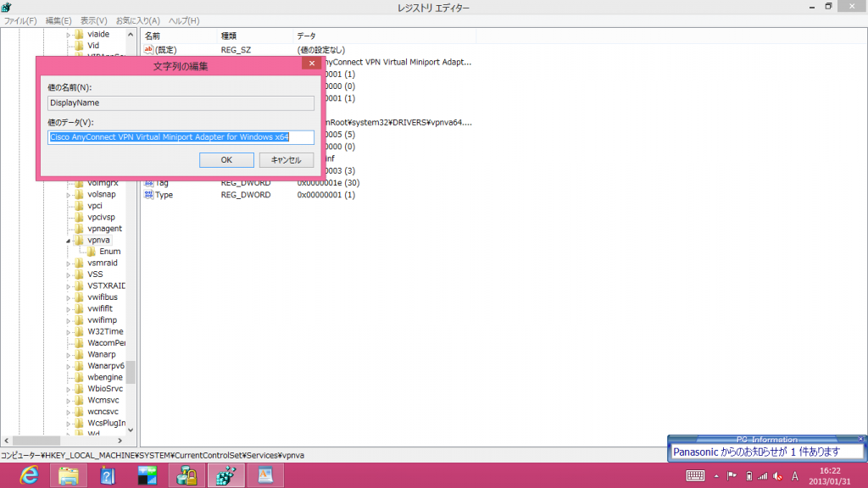Show hidden tray icons arrow

[x=716, y=476]
